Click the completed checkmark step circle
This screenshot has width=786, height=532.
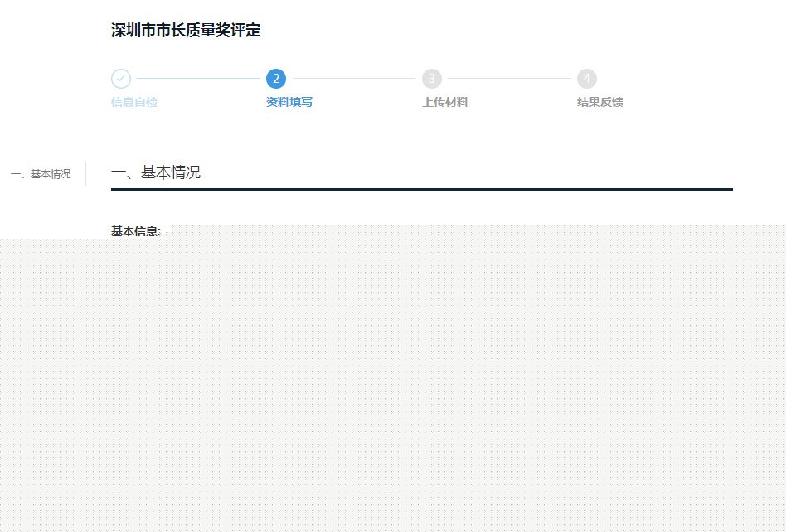[x=121, y=79]
